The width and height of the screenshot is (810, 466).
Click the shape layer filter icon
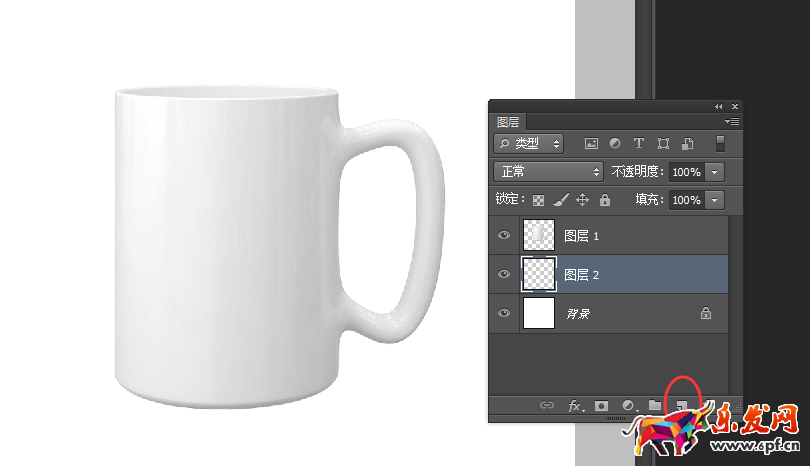663,144
